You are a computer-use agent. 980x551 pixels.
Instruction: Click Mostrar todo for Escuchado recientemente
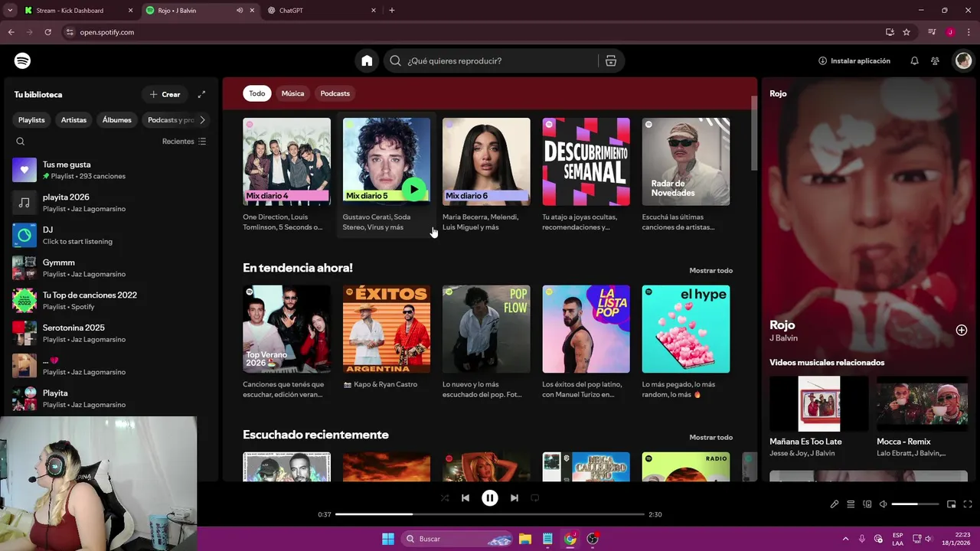tap(710, 437)
